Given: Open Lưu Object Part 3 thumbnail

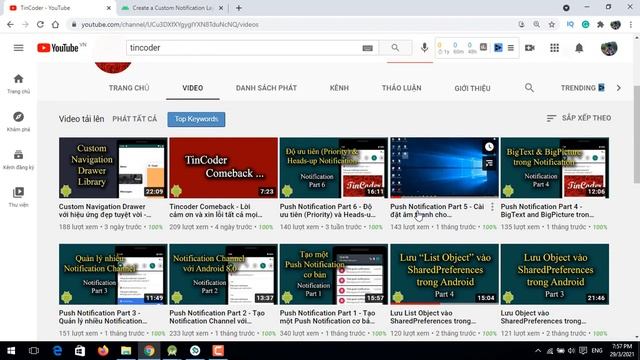Looking at the screenshot, I should [555, 274].
